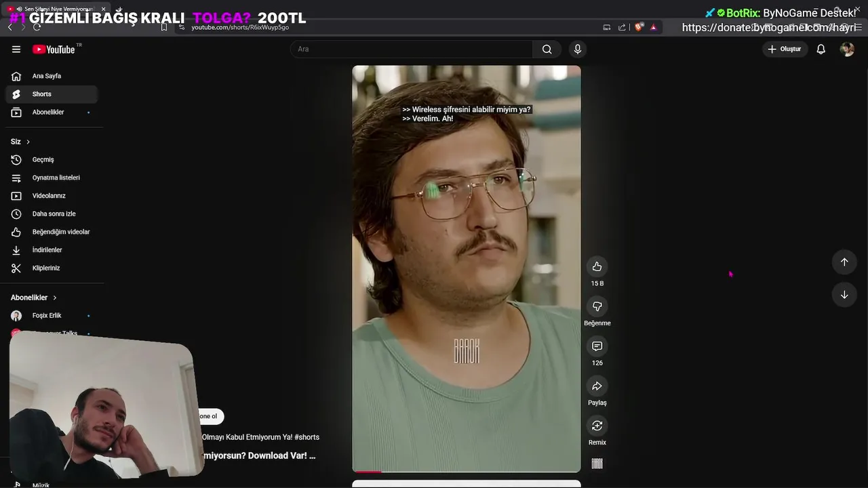Pause the playing short video
Image resolution: width=868 pixels, height=488 pixels.
click(467, 268)
